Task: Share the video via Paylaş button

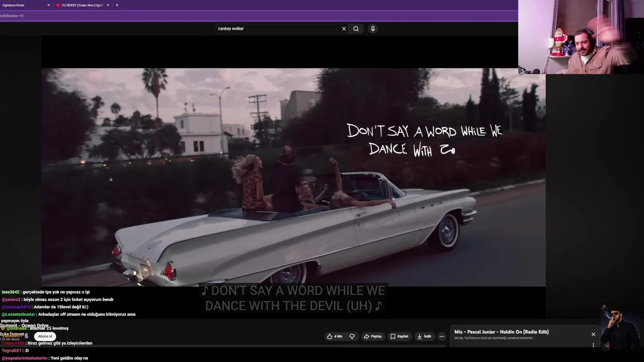Action: pos(373,336)
